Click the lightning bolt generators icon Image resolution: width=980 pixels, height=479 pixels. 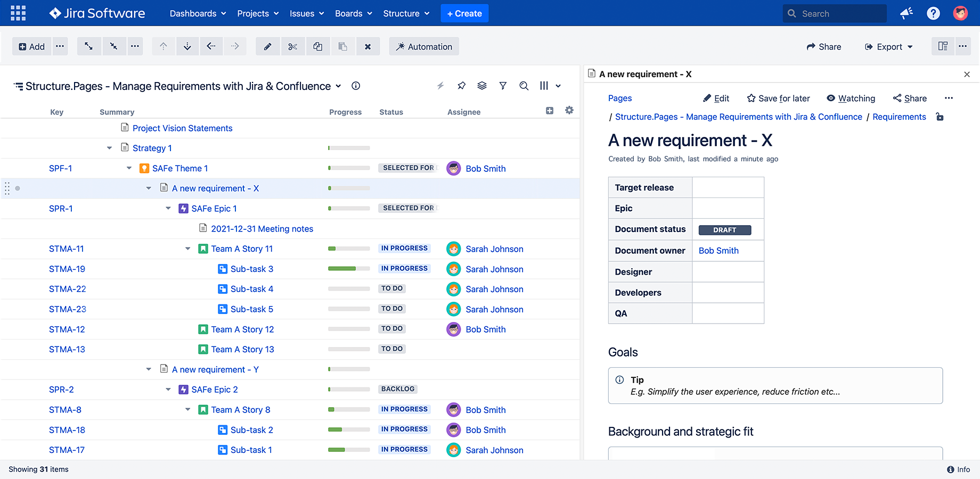pyautogui.click(x=440, y=86)
